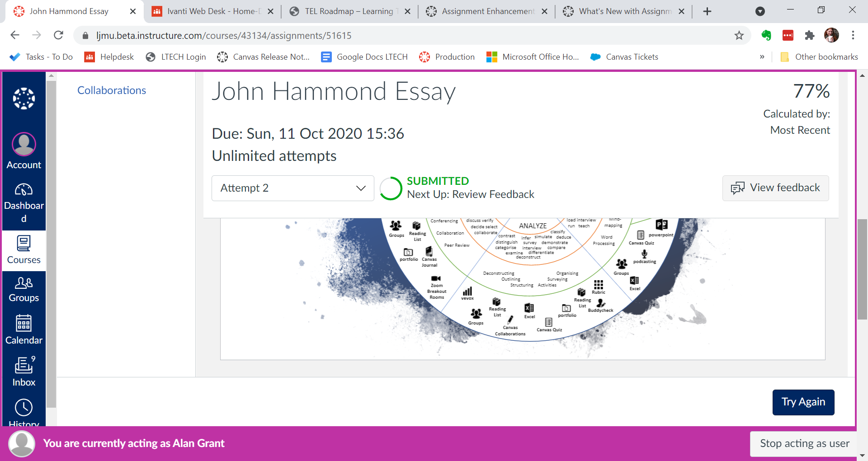
Task: Click the Try Again button
Action: coord(803,402)
